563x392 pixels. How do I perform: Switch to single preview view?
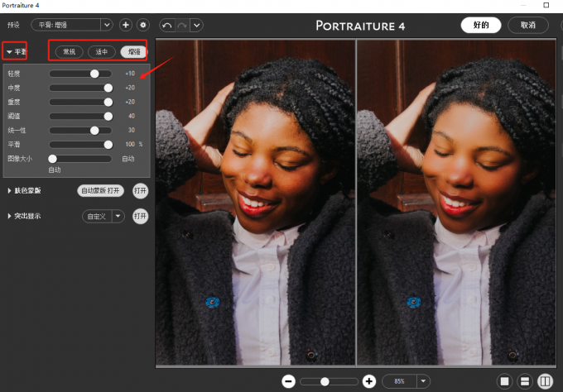[x=504, y=381]
